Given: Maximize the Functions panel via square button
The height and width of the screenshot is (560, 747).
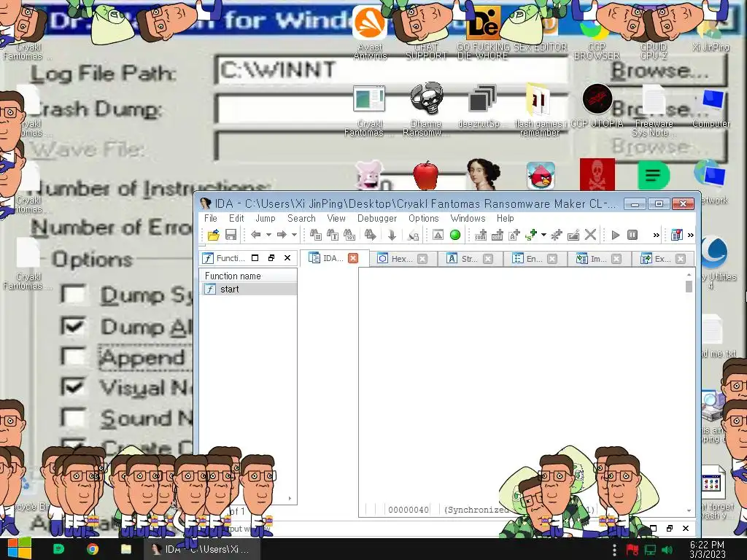Looking at the screenshot, I should 255,257.
